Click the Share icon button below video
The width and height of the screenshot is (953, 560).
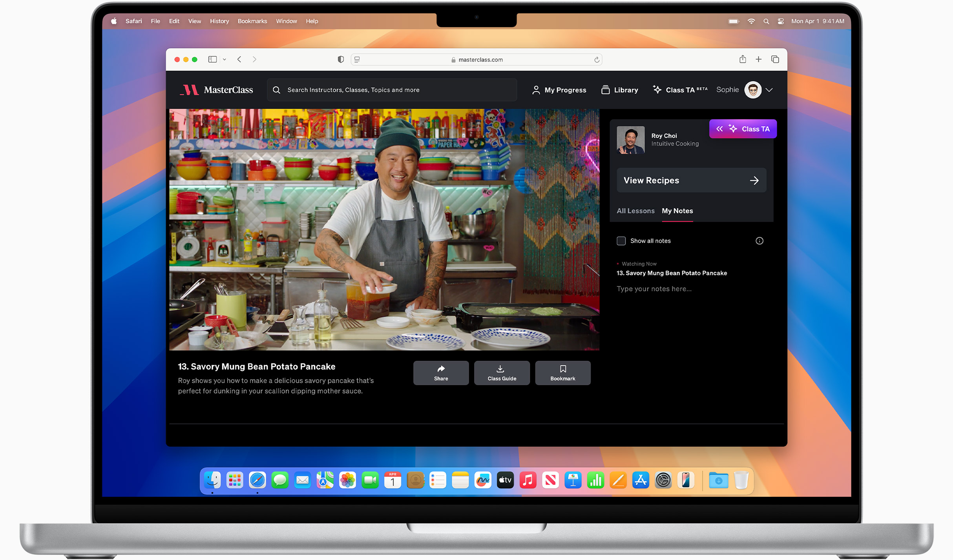click(x=441, y=373)
